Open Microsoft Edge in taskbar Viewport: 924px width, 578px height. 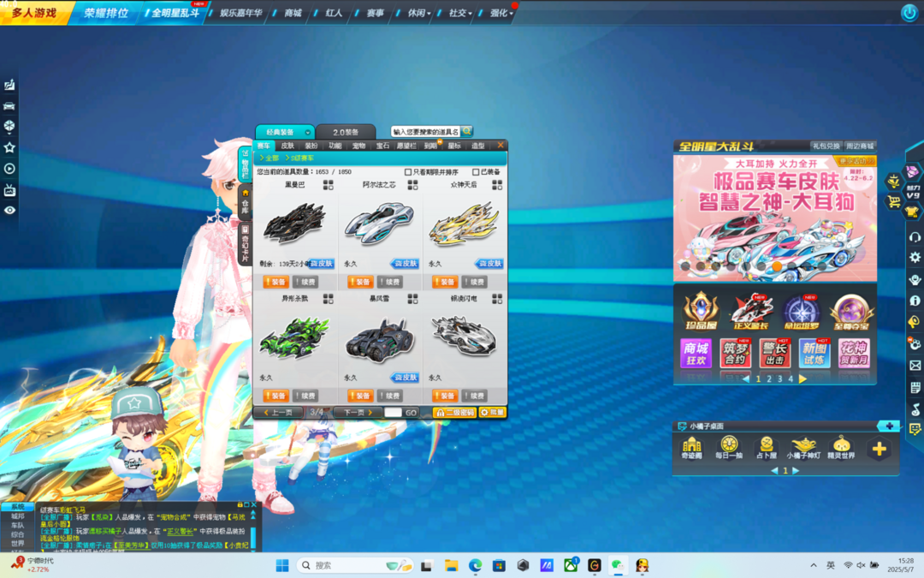pyautogui.click(x=476, y=565)
